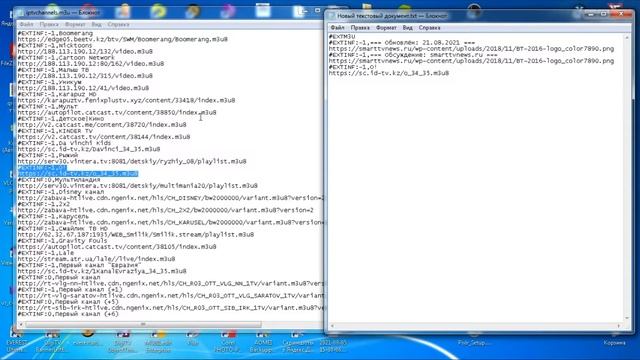
Task: Click the Disney канал EXTINF line
Action: pos(61,192)
